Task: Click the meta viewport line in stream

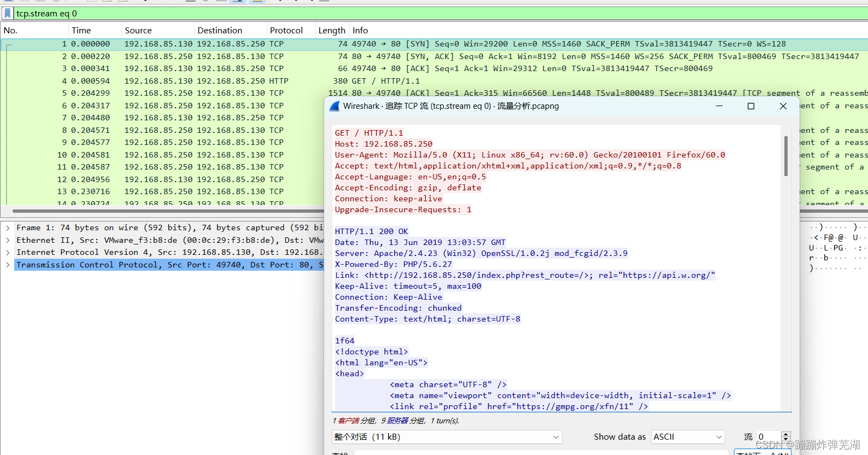Action: click(560, 395)
